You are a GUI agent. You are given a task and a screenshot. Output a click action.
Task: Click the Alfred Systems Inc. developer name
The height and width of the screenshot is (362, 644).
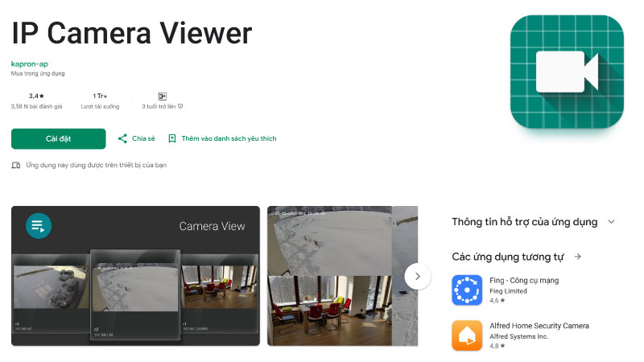[518, 336]
